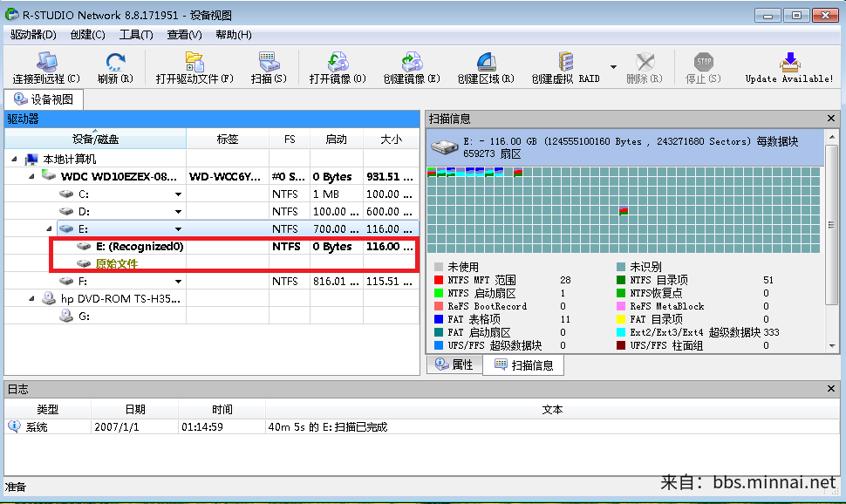
Task: Collapse the 本地计算机 tree node
Action: (14, 160)
